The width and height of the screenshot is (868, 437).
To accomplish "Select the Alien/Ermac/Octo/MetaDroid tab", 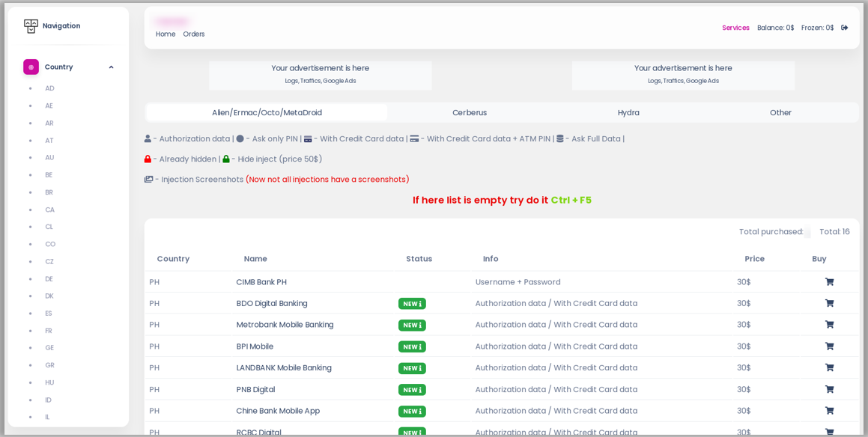I will [x=267, y=113].
